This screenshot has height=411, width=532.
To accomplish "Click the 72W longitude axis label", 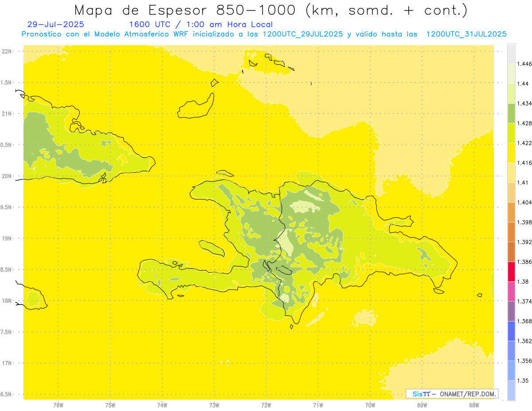I will (x=266, y=405).
